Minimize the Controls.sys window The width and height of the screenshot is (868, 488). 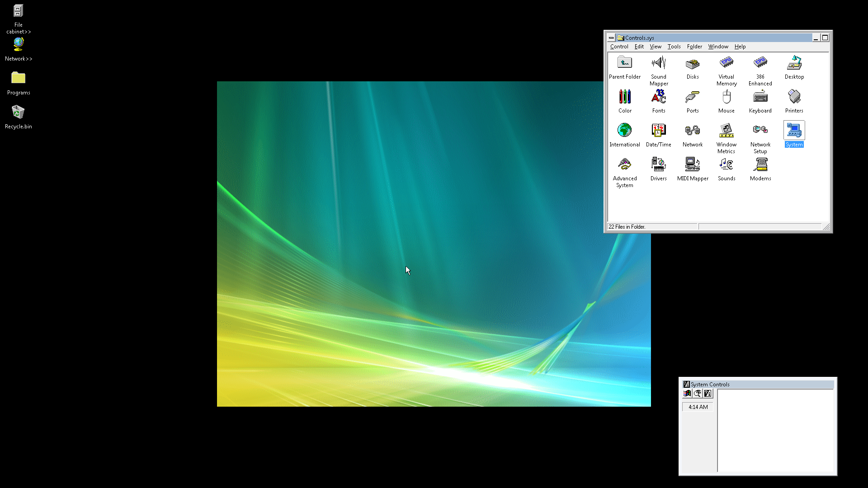[816, 38]
